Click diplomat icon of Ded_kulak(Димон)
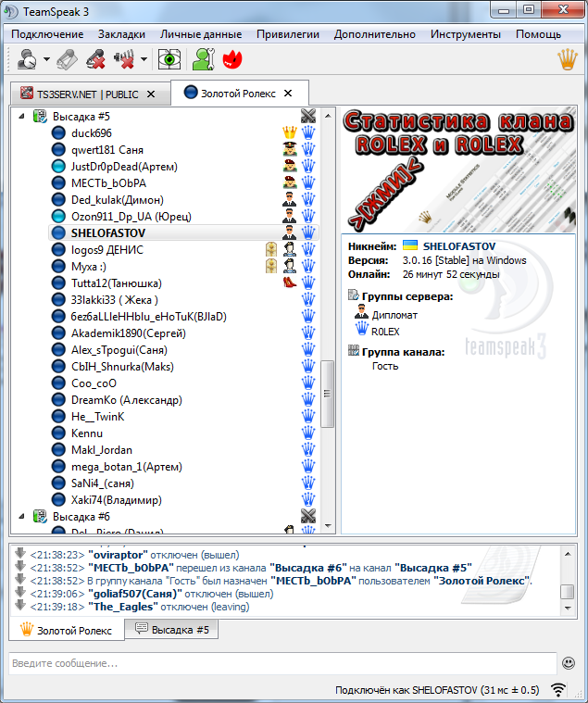 coord(290,199)
